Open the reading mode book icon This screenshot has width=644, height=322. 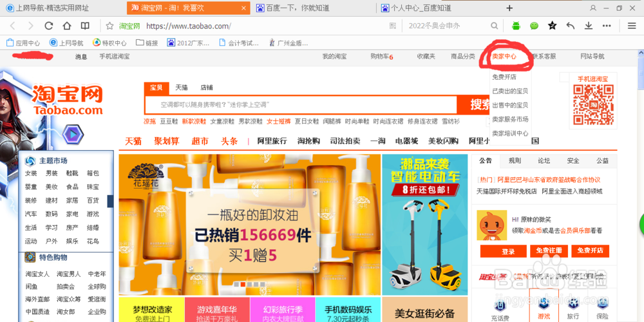pyautogui.click(x=85, y=26)
